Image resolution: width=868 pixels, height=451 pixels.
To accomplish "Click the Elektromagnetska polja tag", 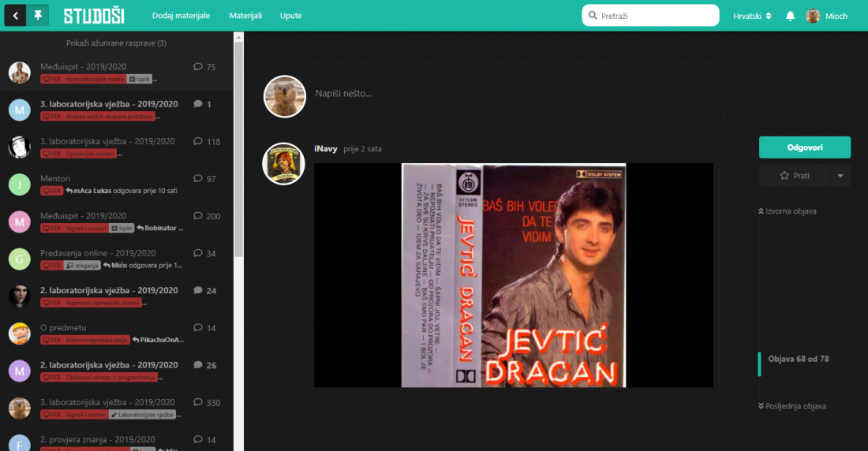I will 96,340.
